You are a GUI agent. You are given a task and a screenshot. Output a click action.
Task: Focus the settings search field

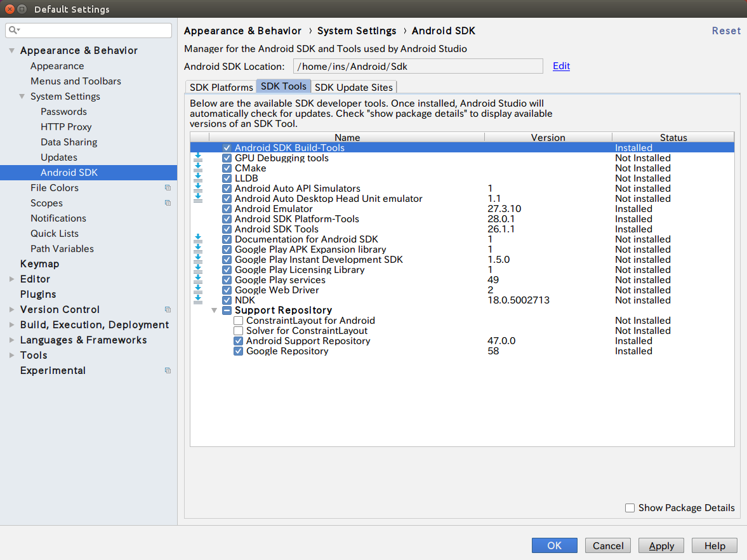coord(89,30)
